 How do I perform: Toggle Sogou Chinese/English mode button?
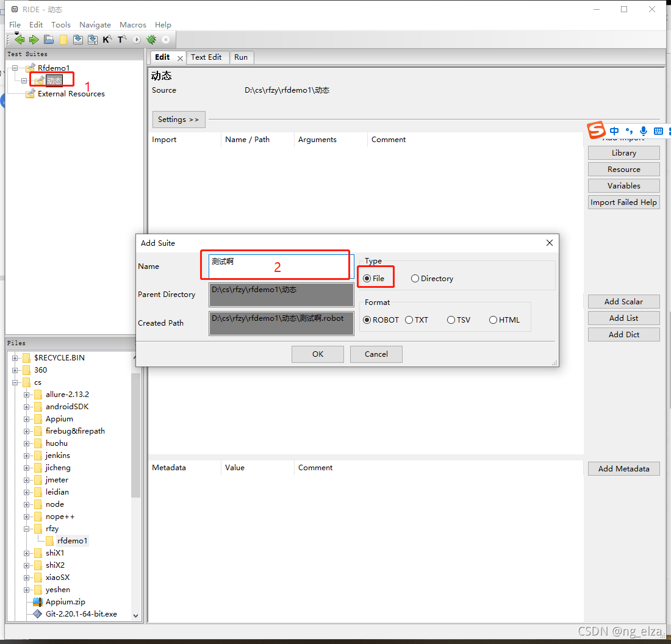pyautogui.click(x=614, y=131)
